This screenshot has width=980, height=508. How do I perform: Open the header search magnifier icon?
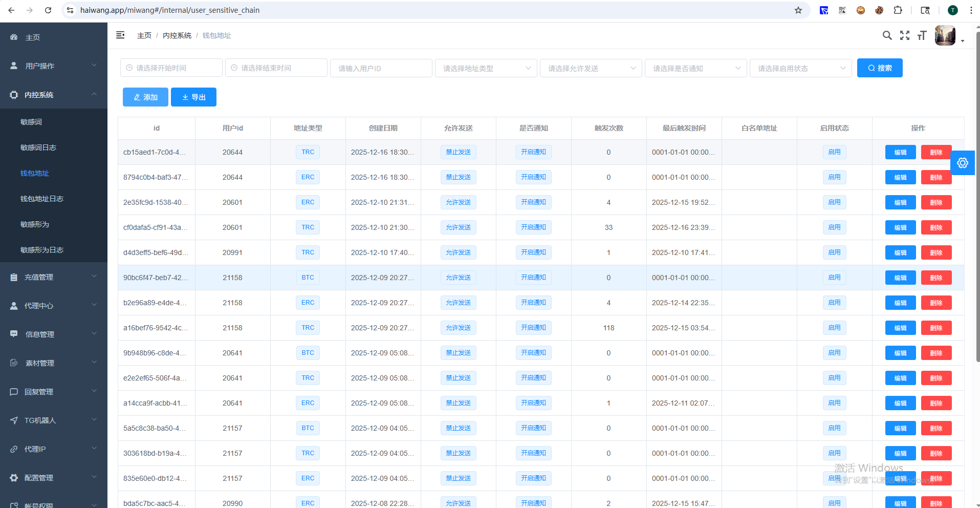887,35
